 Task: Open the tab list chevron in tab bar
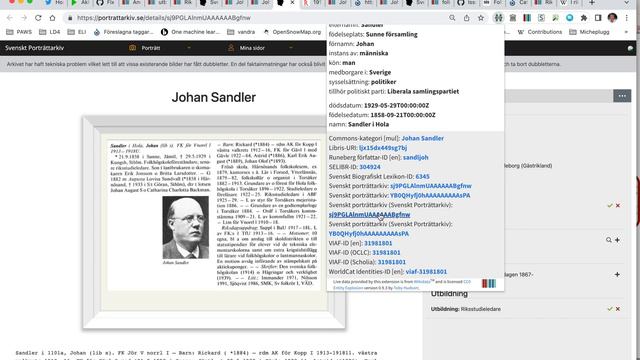pyautogui.click(x=627, y=3)
